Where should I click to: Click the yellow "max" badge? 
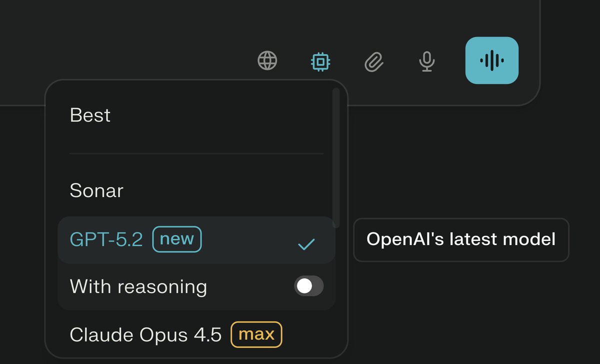pos(256,334)
